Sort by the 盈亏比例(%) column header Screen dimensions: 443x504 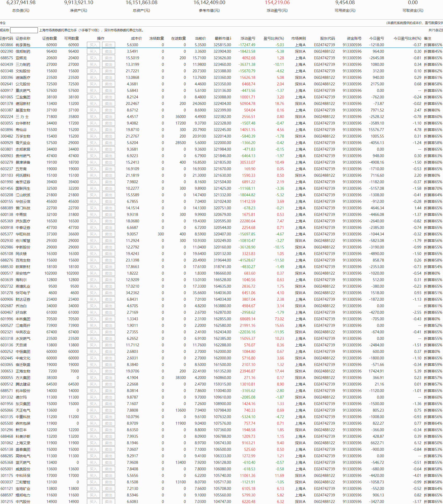274,38
